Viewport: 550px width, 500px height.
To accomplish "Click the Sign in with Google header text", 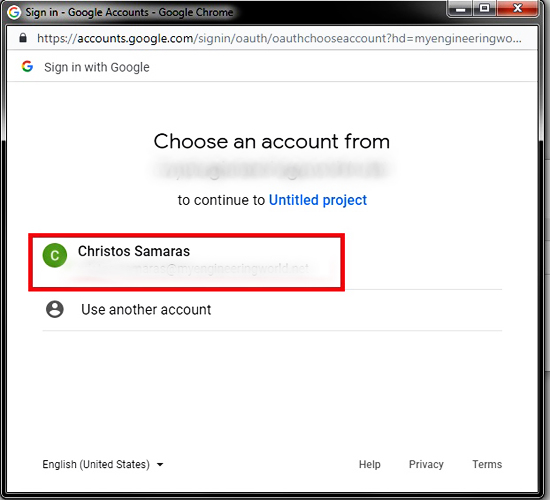I will pyautogui.click(x=97, y=67).
